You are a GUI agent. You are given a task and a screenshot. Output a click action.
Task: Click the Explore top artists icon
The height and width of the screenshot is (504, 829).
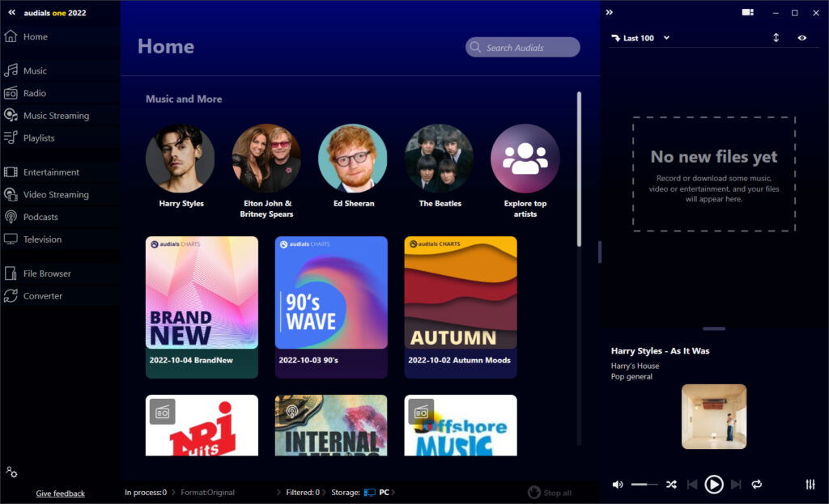[525, 158]
